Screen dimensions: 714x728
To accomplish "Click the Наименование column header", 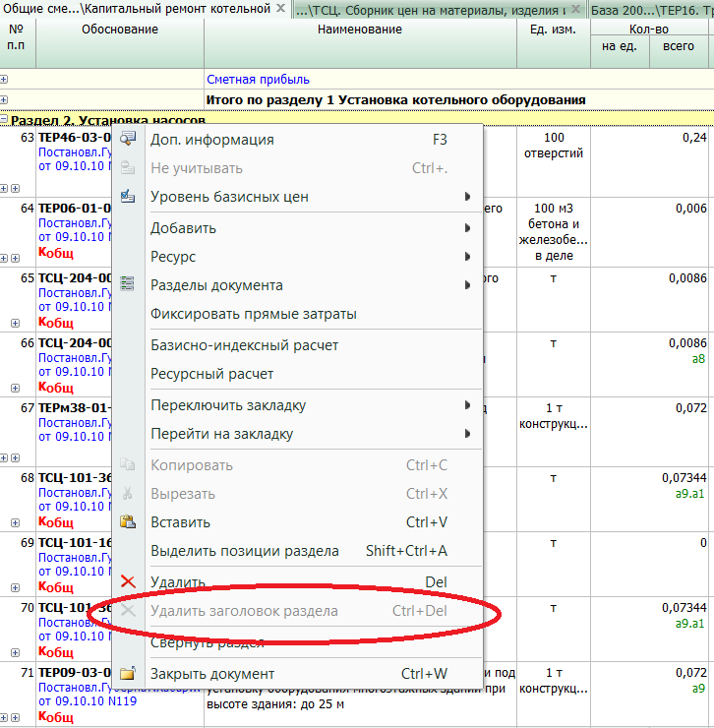I will (360, 30).
